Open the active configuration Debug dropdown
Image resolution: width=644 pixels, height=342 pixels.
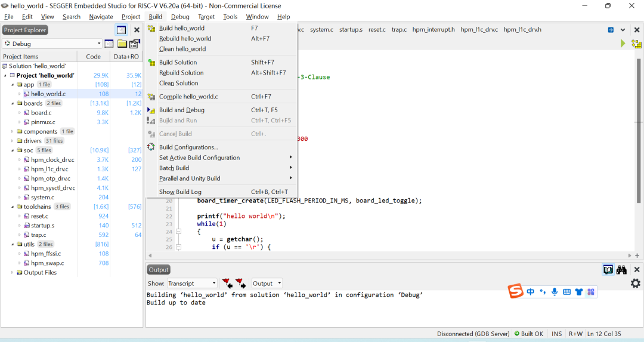tap(52, 44)
